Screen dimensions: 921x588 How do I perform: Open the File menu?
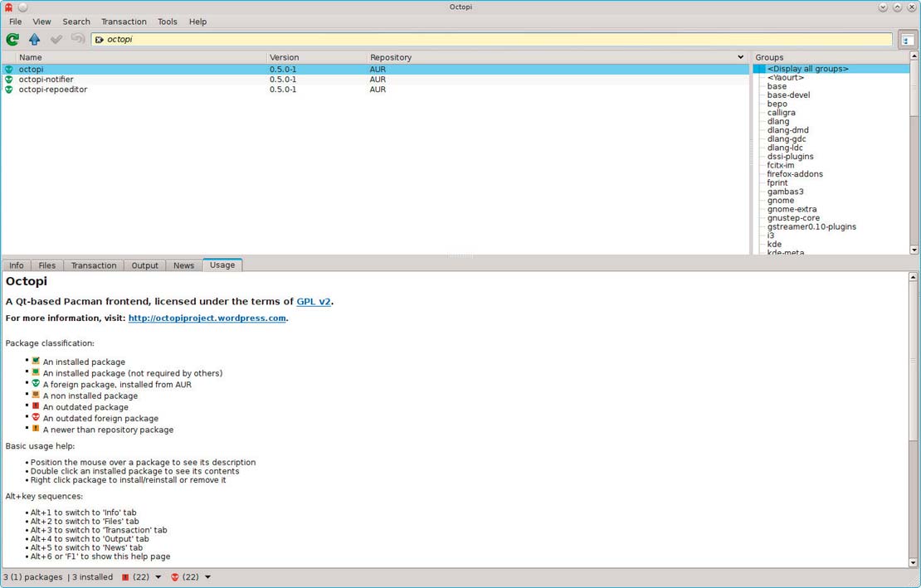[x=15, y=22]
